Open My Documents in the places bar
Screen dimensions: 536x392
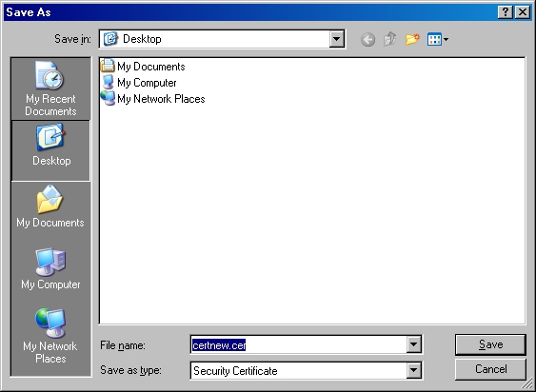[x=50, y=206]
